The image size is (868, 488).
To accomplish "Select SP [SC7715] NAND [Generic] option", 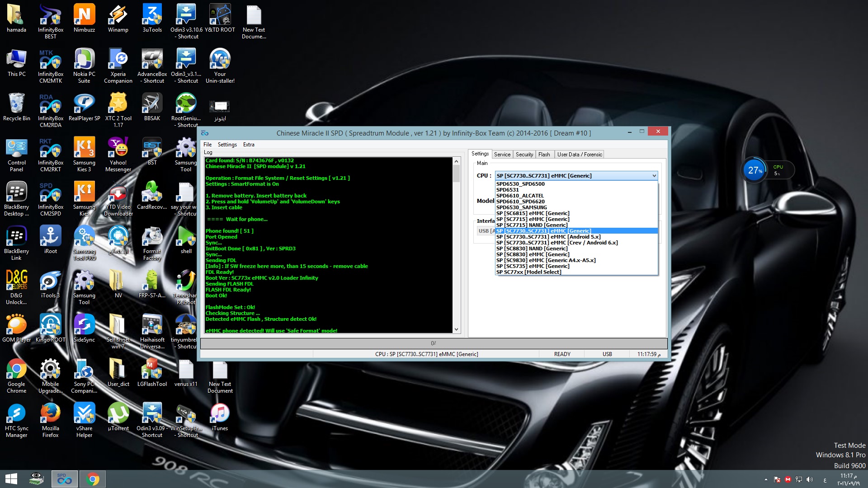I will [576, 225].
